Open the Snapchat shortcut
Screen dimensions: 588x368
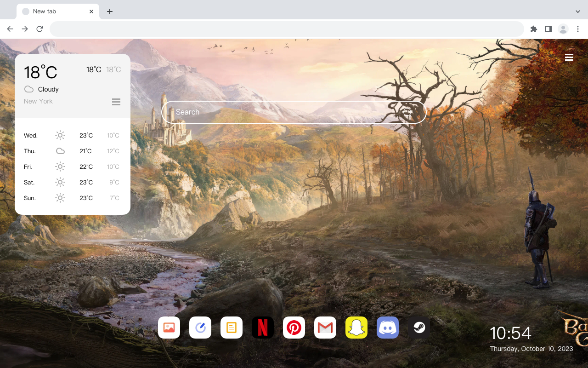[x=356, y=328]
